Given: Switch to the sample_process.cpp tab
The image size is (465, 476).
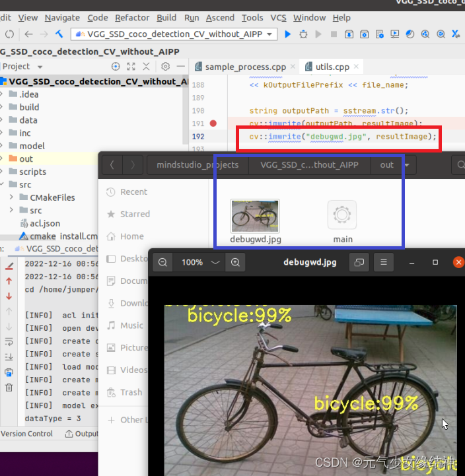Looking at the screenshot, I should coord(246,67).
